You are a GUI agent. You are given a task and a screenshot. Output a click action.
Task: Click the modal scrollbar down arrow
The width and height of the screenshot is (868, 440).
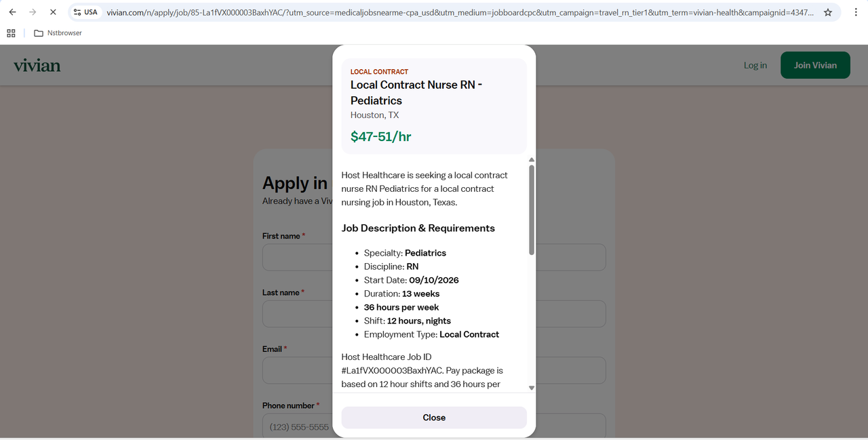532,388
